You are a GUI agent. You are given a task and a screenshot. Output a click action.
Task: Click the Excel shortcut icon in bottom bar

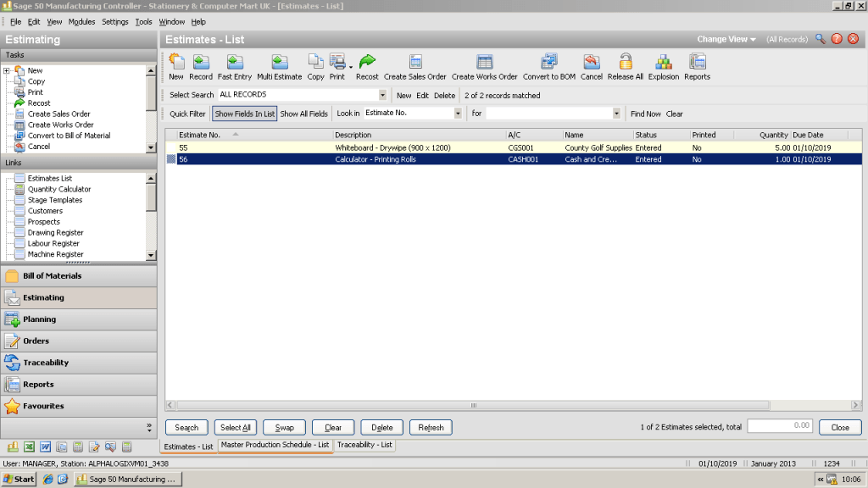coord(29,447)
